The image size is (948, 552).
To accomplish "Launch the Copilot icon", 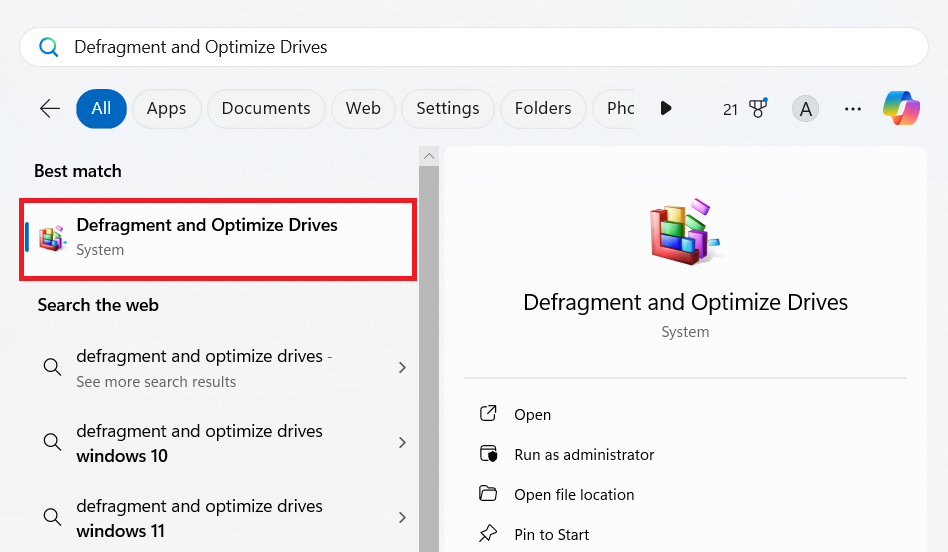I will click(901, 108).
